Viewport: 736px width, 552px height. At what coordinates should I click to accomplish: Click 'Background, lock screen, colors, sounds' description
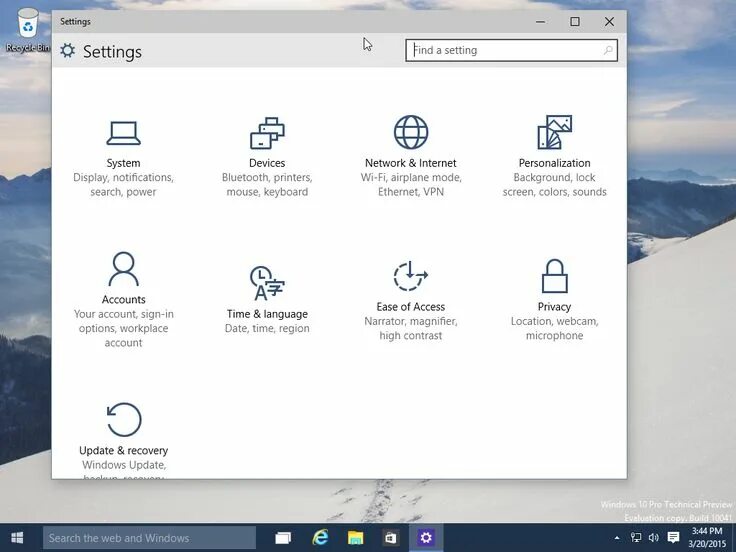click(x=554, y=184)
